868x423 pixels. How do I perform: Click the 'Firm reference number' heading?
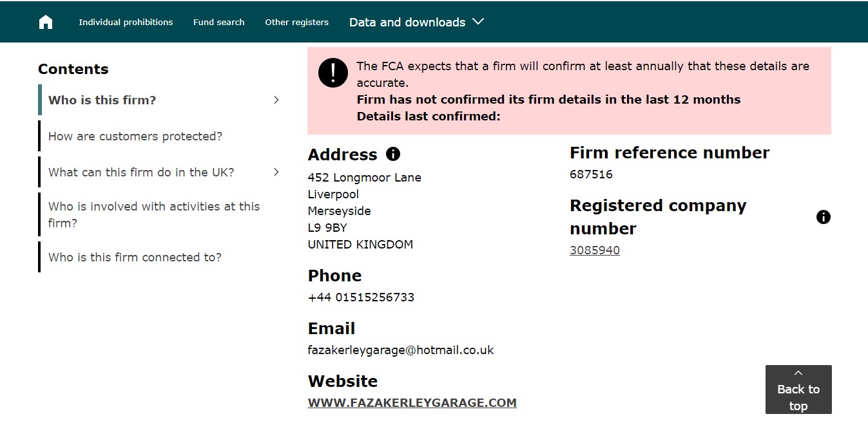670,153
